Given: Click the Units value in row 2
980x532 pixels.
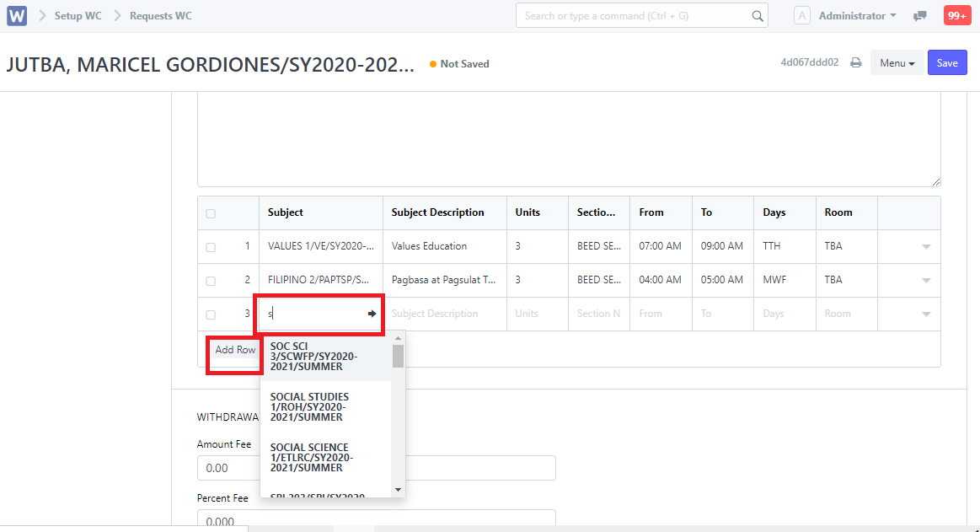Looking at the screenshot, I should coord(538,280).
